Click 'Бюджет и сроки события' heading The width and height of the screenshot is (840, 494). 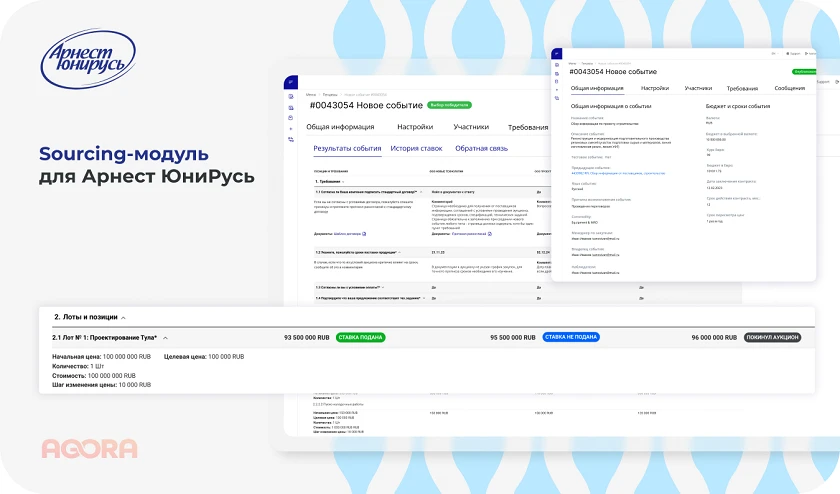[738, 106]
